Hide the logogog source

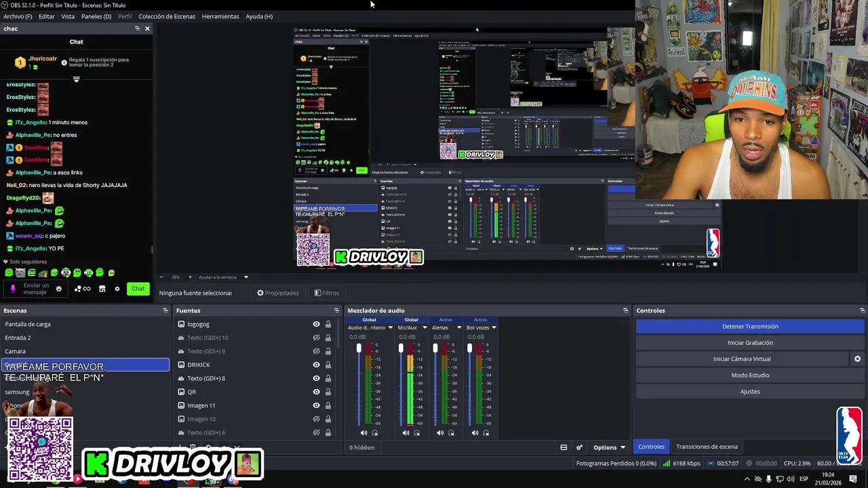click(x=316, y=324)
